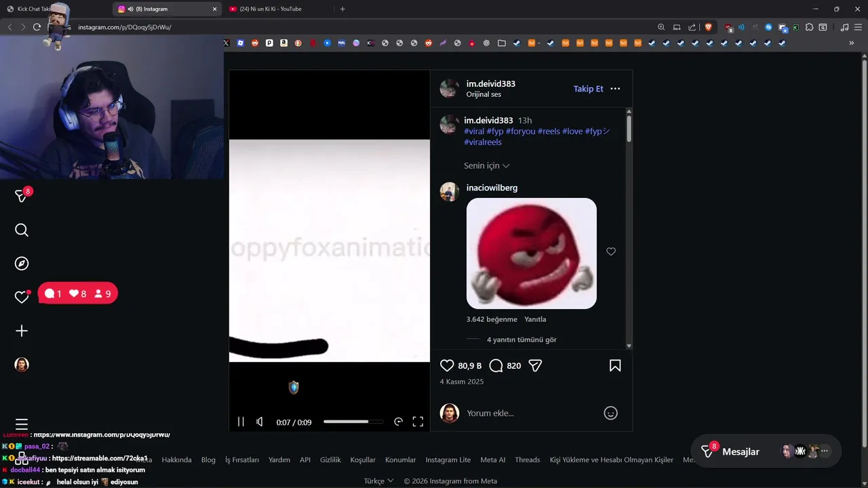Image resolution: width=868 pixels, height=488 pixels.
Task: Click the share page icon in address bar
Action: coord(692,27)
